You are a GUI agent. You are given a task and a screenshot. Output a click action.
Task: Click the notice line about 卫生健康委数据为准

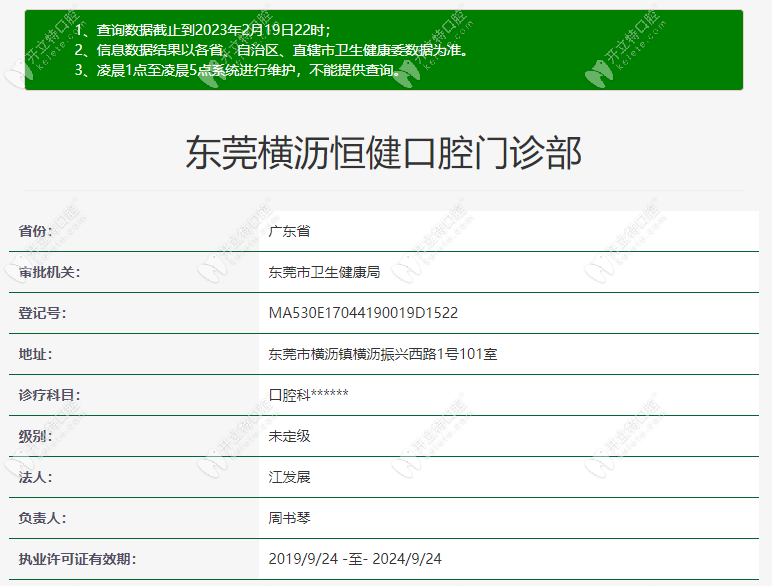pyautogui.click(x=270, y=50)
